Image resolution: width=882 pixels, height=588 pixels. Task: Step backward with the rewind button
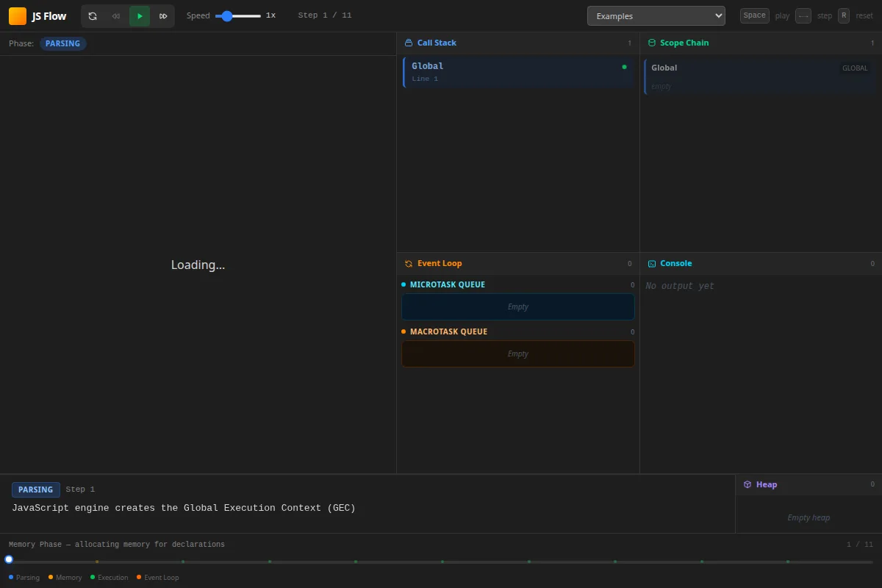(116, 16)
